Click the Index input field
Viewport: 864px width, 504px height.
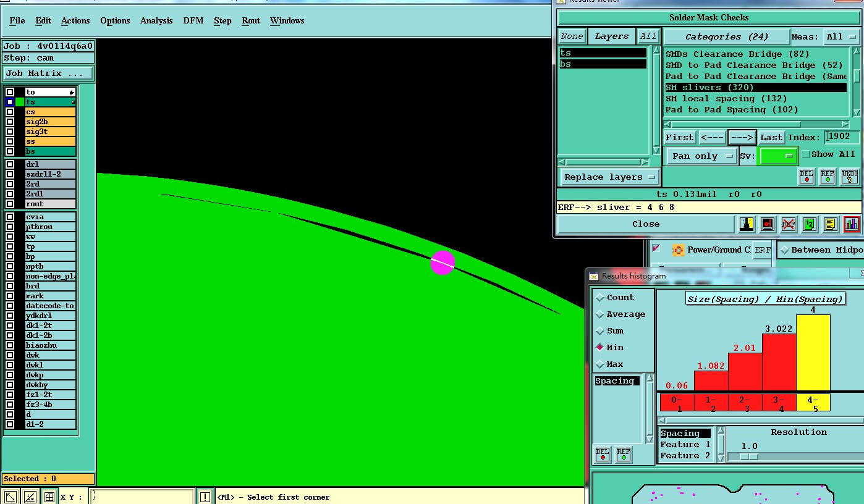point(842,137)
